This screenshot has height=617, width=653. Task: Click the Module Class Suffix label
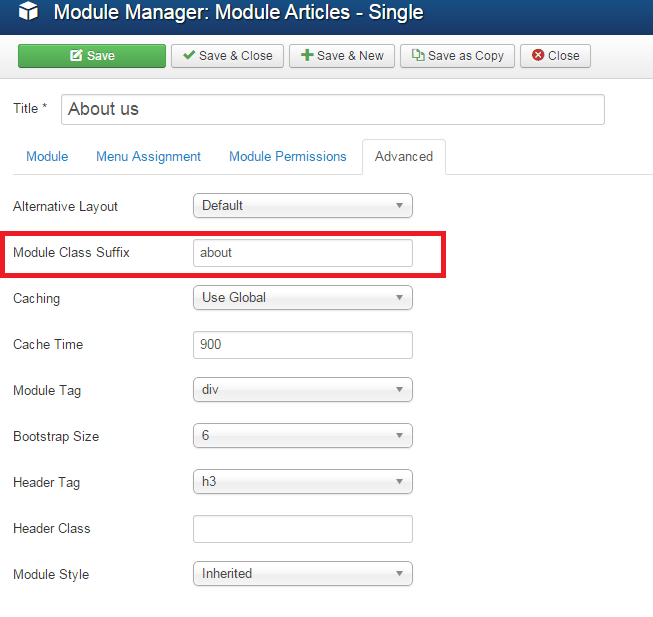point(71,252)
